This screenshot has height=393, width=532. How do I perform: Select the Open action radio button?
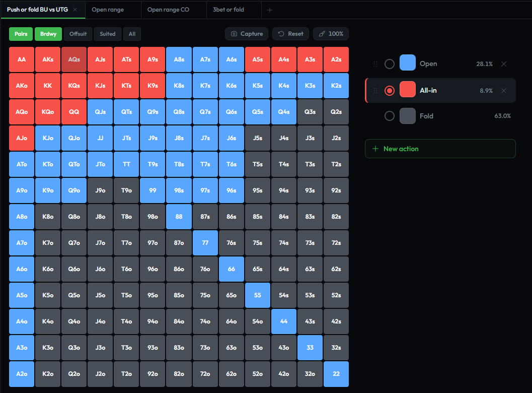pyautogui.click(x=390, y=64)
